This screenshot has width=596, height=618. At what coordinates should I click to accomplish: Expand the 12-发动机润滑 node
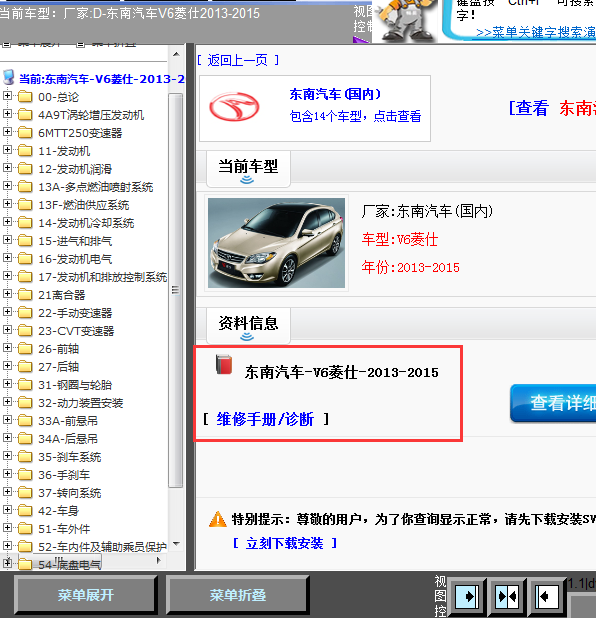pyautogui.click(x=7, y=168)
